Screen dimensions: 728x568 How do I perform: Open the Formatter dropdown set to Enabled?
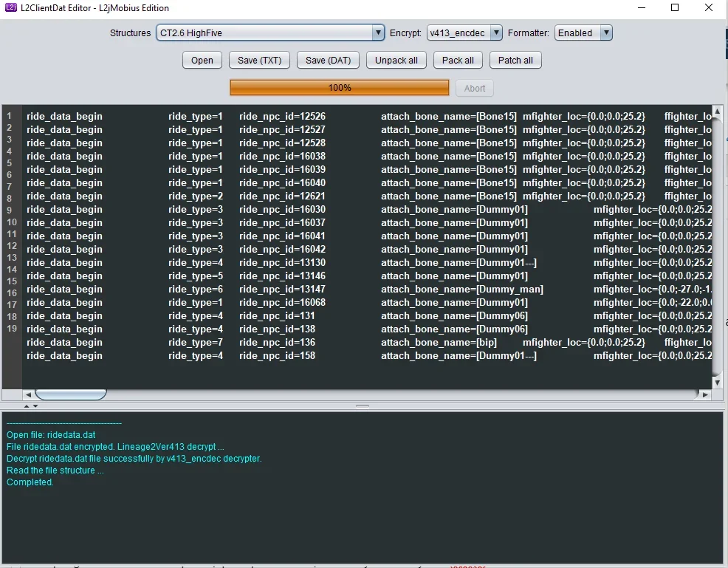(583, 33)
